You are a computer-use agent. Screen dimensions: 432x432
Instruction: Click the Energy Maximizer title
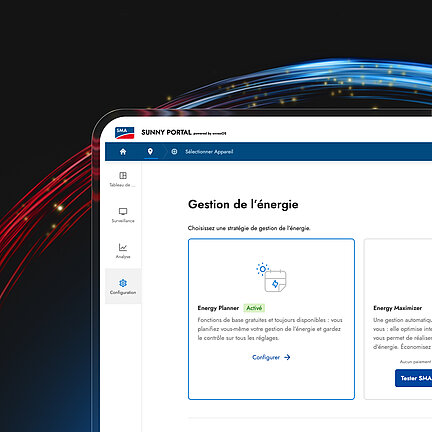pyautogui.click(x=398, y=308)
